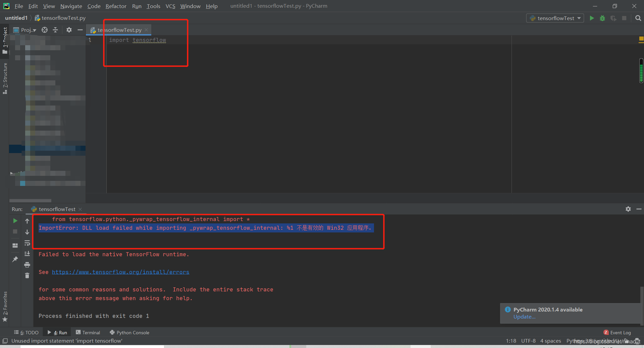Click on the word tensorflow in the editor
Image resolution: width=644 pixels, height=348 pixels.
(x=149, y=40)
